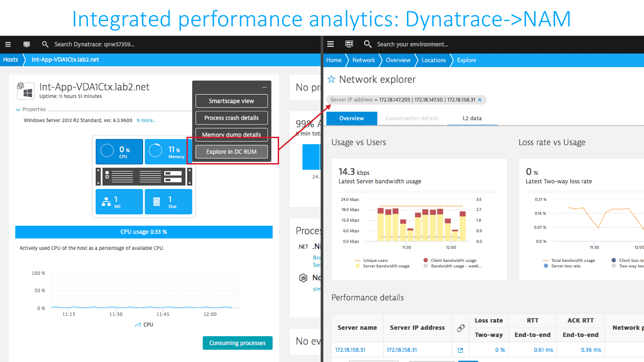Click the CPU legend icon under chart
Screen dimensions: 644x362
(x=138, y=324)
